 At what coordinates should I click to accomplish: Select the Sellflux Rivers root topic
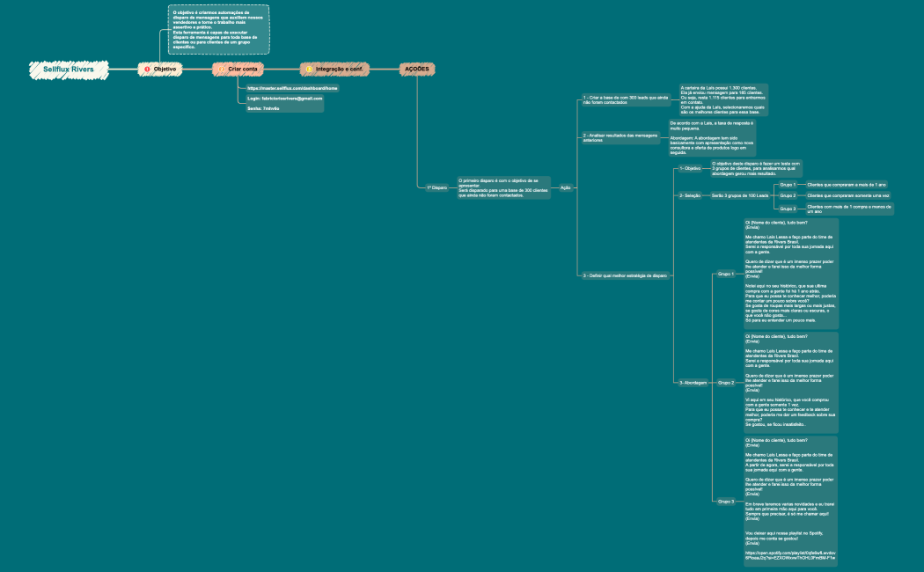click(x=69, y=69)
